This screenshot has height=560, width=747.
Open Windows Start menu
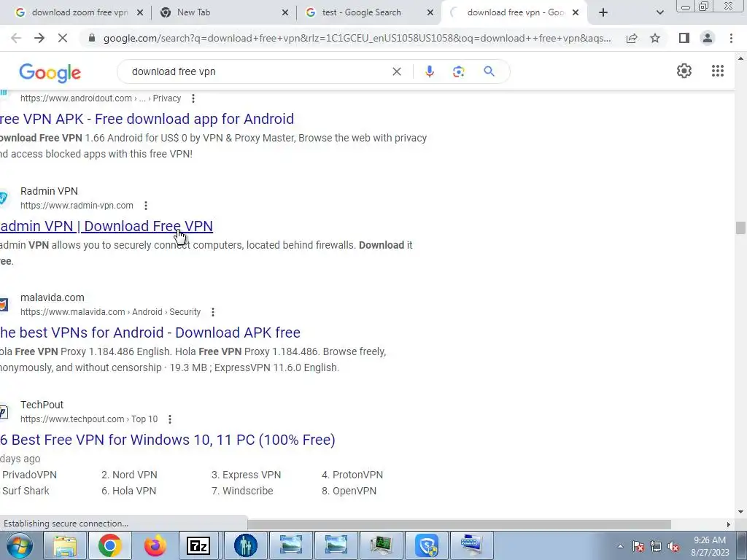point(20,545)
